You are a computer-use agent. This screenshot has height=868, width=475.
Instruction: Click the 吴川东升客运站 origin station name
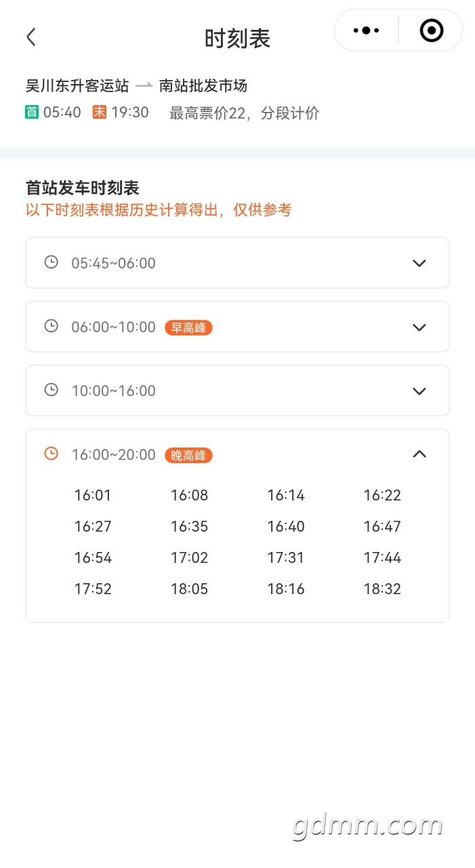[x=77, y=85]
